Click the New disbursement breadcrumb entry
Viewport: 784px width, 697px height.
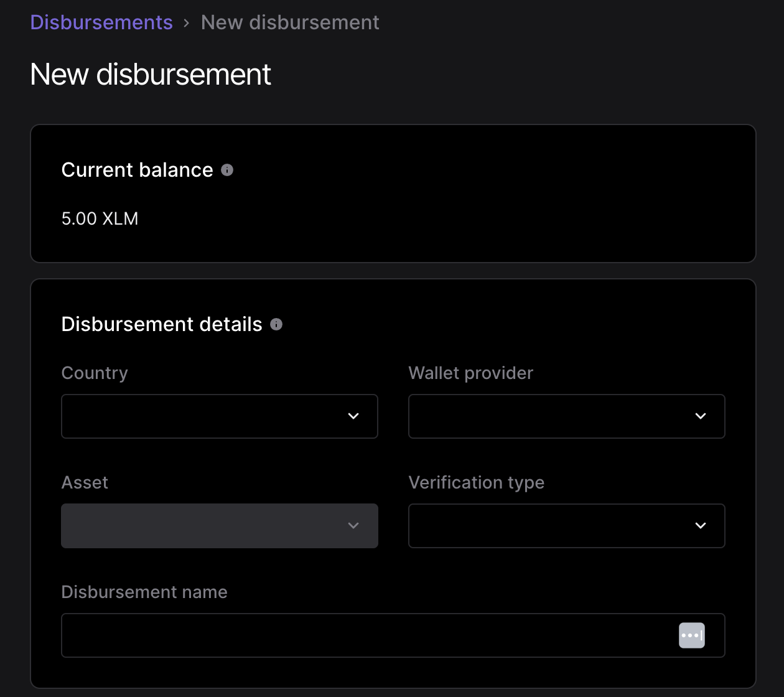point(290,22)
